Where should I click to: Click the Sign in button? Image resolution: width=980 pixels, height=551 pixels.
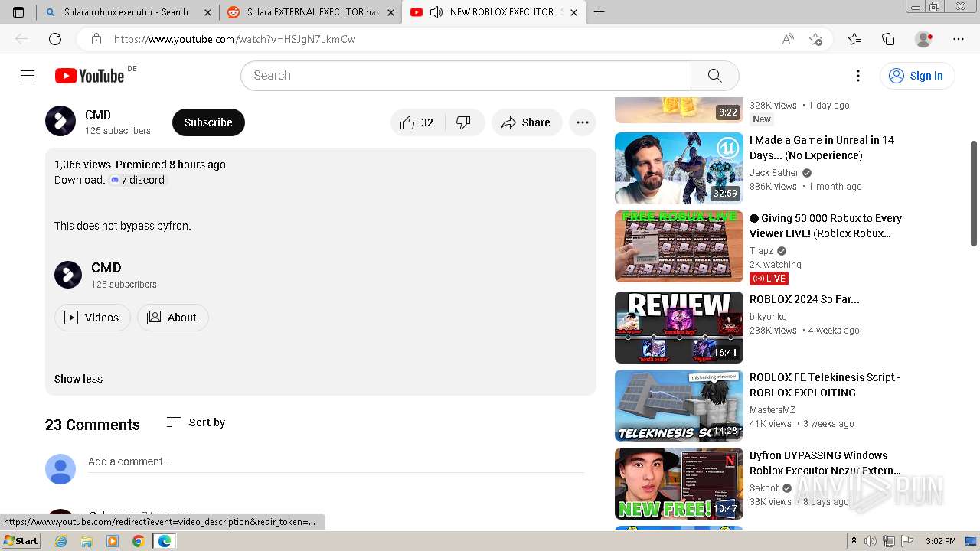(x=917, y=75)
